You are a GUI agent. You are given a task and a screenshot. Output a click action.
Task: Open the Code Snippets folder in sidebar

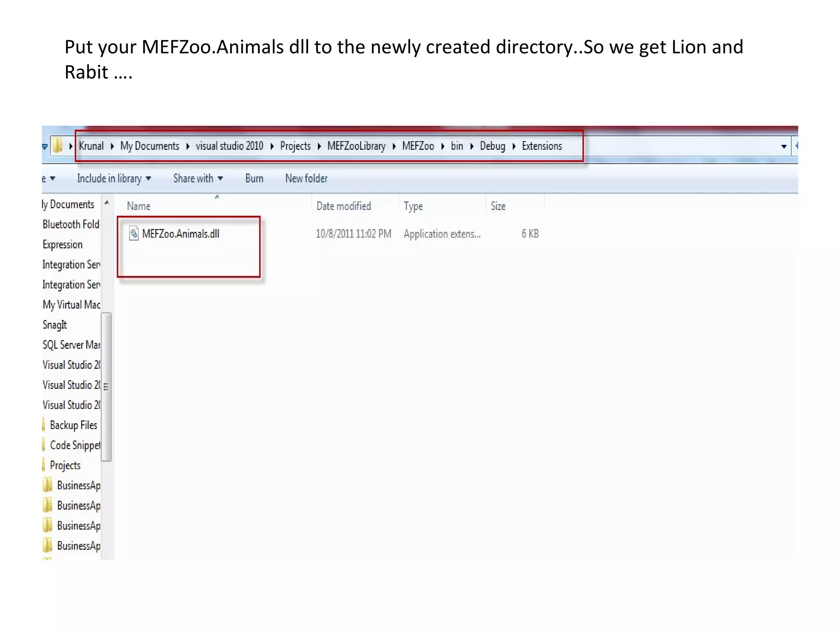(x=74, y=445)
